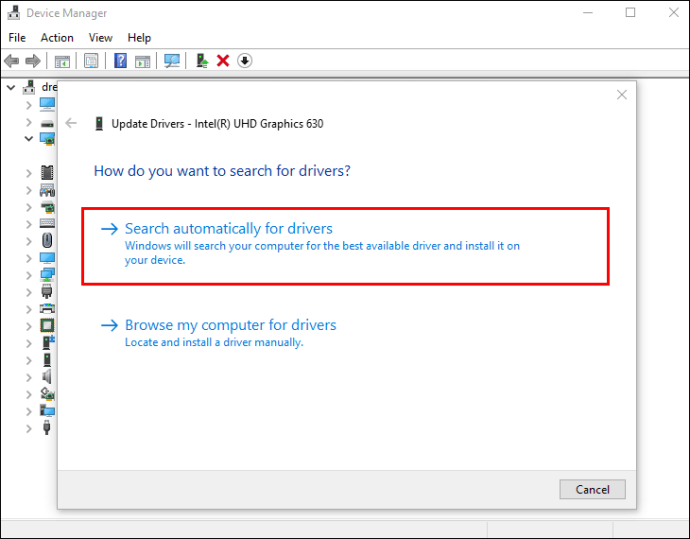Select the Sound speaker icon in the tree

pos(47,377)
